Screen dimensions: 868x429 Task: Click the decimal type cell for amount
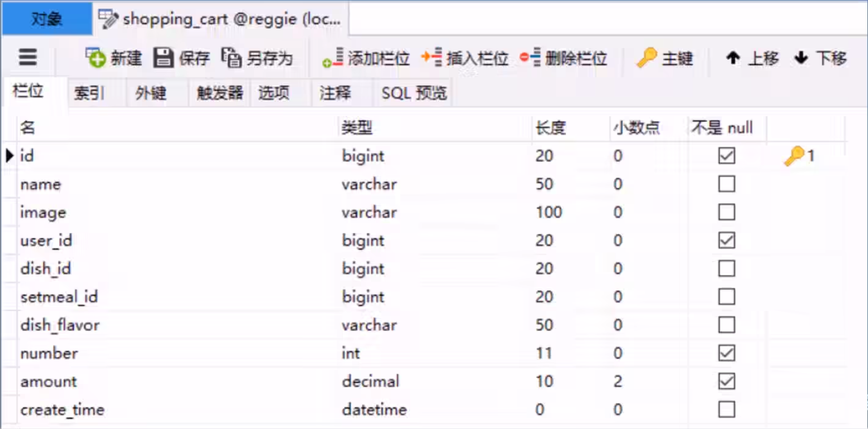[435, 382]
